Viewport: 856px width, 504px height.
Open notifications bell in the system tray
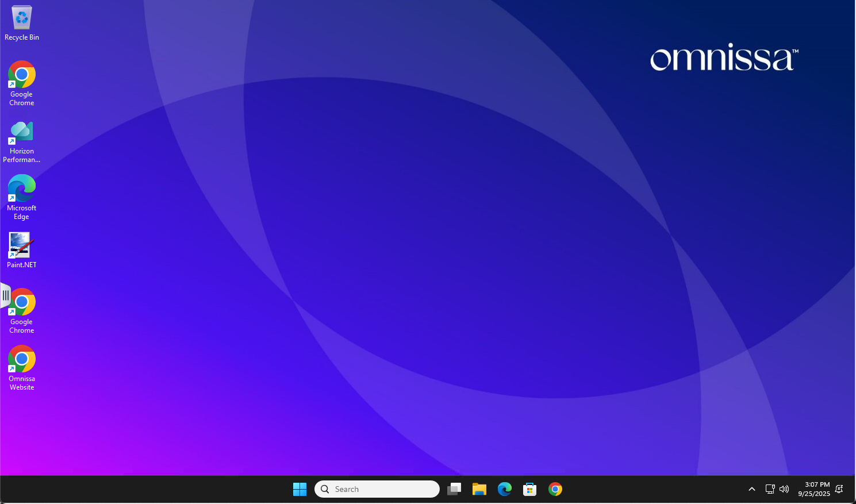(x=839, y=489)
